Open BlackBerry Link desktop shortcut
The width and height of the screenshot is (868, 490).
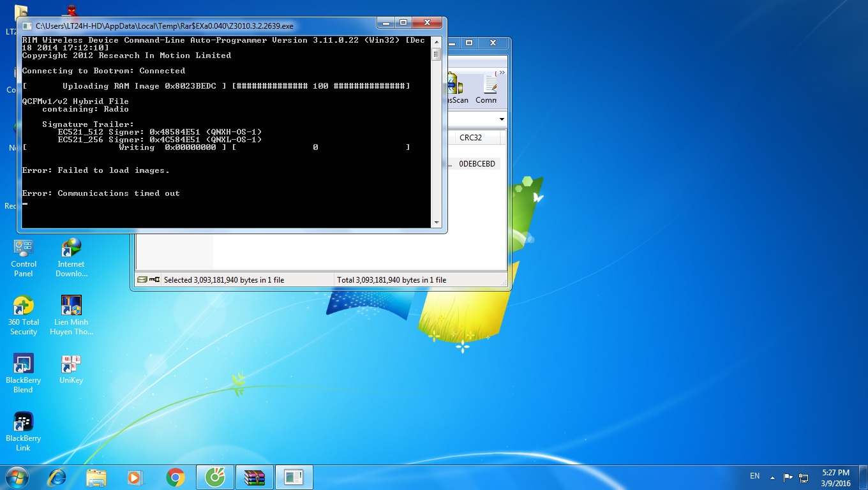[23, 431]
